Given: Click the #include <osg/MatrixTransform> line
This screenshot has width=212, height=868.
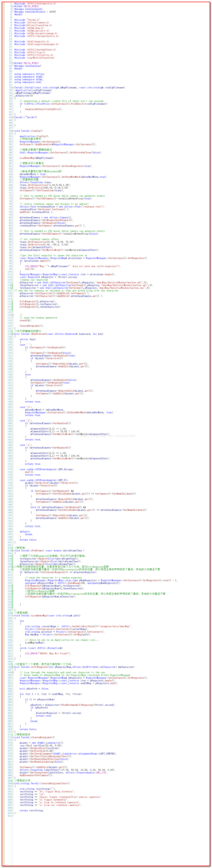Looking at the screenshot, I should pyautogui.click(x=34, y=58).
